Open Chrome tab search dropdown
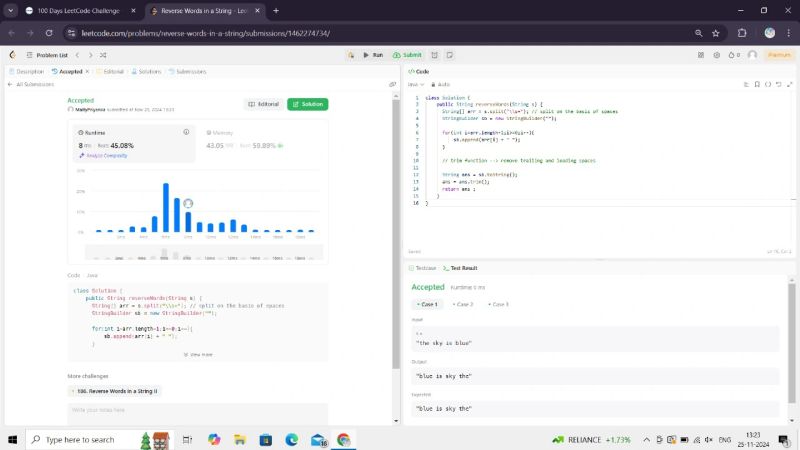The width and height of the screenshot is (800, 450). [10, 10]
